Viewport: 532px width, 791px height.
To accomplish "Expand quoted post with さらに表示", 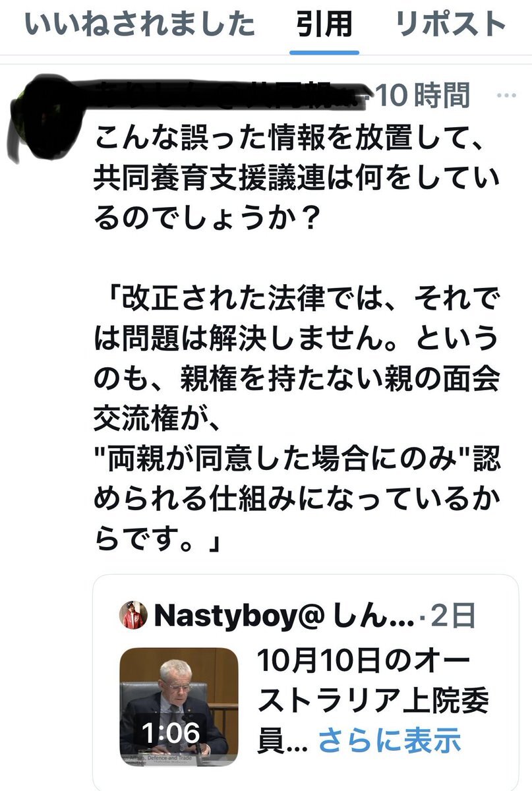I will [389, 740].
